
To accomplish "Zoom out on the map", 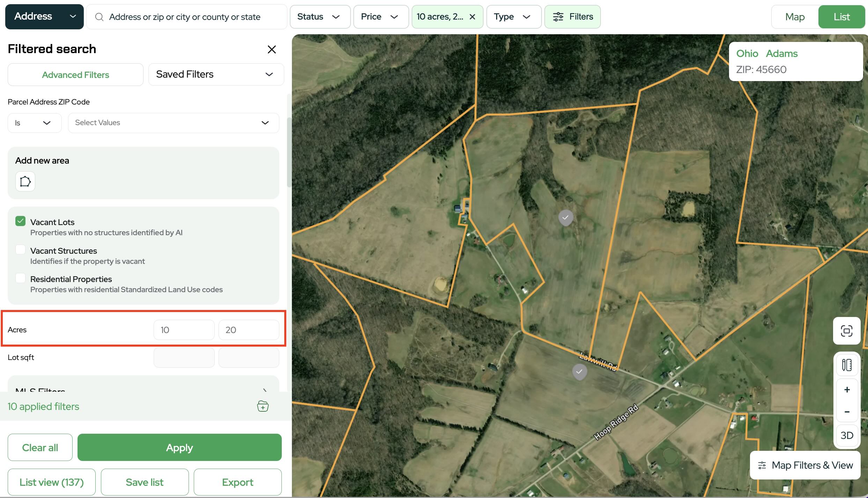I will click(x=846, y=412).
